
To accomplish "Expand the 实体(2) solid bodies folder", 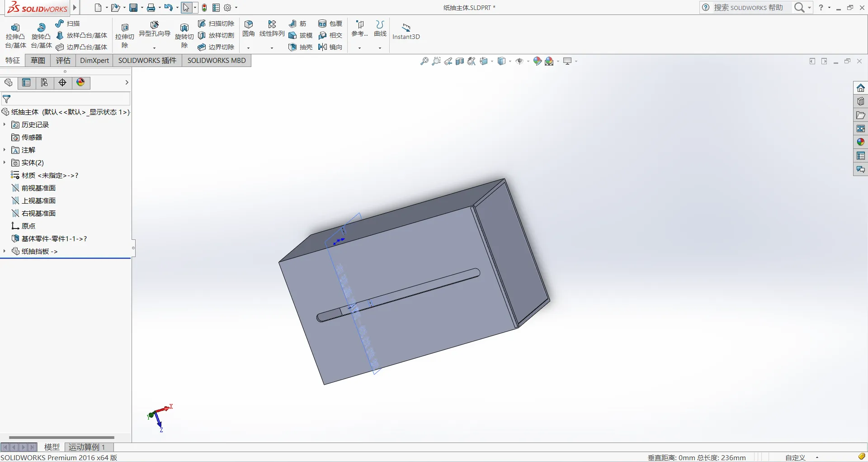I will coord(5,162).
